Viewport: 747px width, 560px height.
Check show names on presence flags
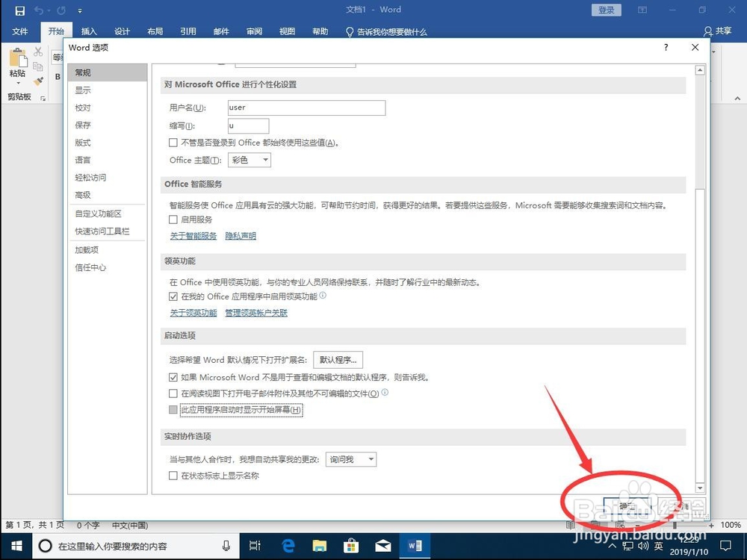(173, 475)
